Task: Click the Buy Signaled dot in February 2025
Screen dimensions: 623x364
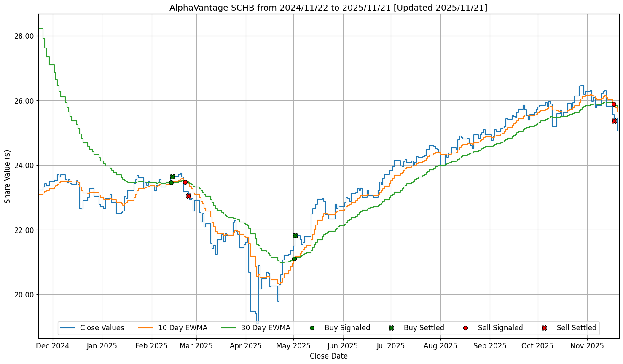Action: (171, 182)
